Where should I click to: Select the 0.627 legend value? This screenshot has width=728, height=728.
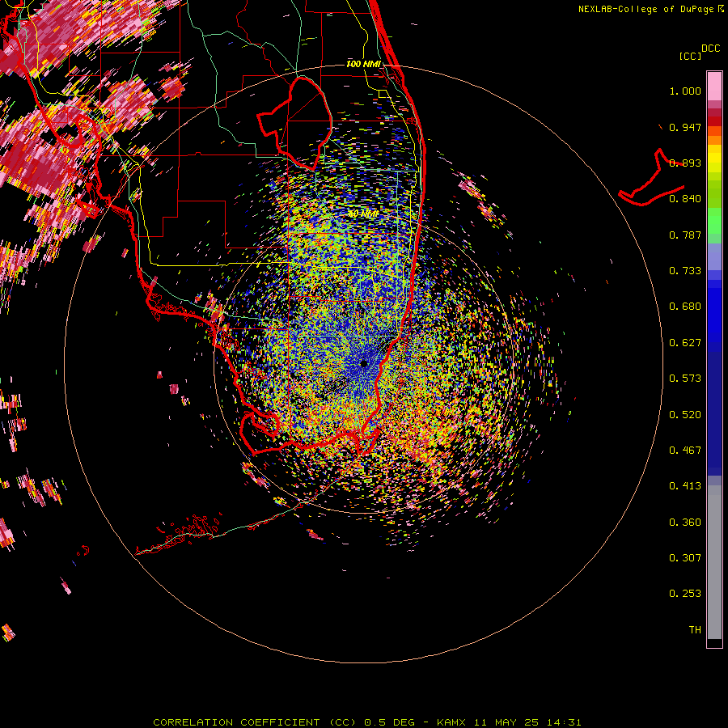click(x=685, y=343)
